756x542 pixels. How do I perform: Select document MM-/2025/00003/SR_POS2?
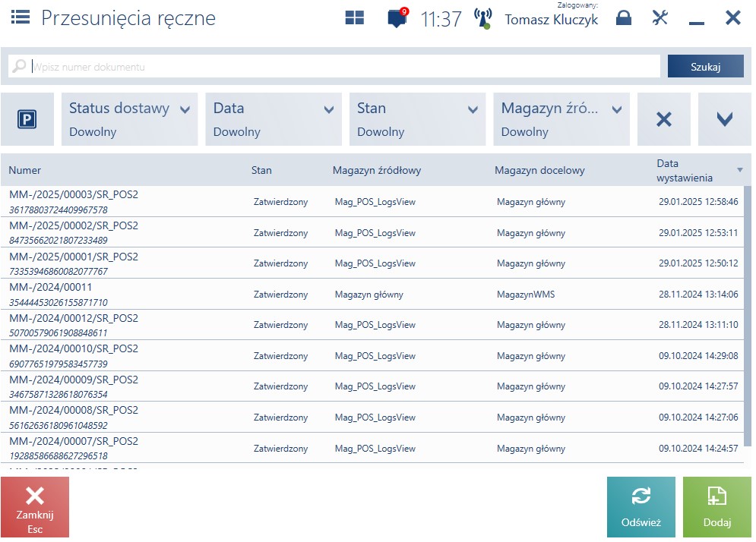[372, 201]
